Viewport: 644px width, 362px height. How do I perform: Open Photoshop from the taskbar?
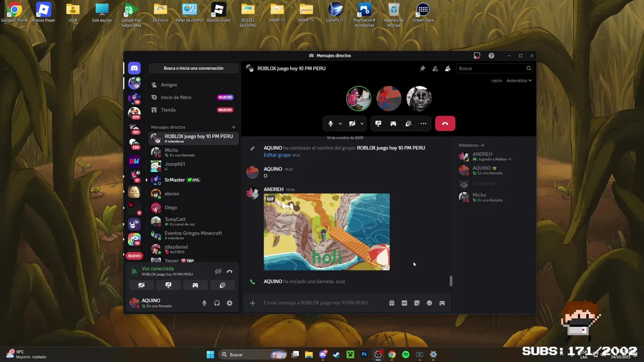364,354
